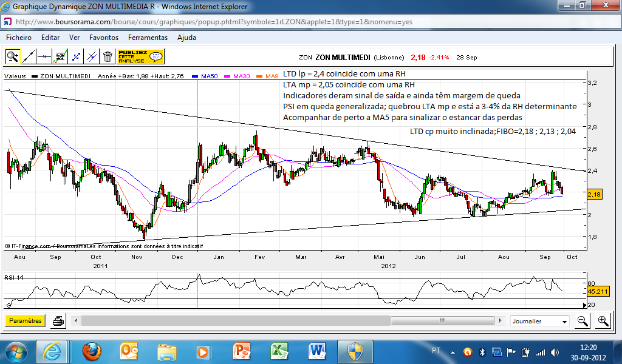Open the indicators chart tool
Image resolution: width=622 pixels, height=364 pixels.
(60, 56)
